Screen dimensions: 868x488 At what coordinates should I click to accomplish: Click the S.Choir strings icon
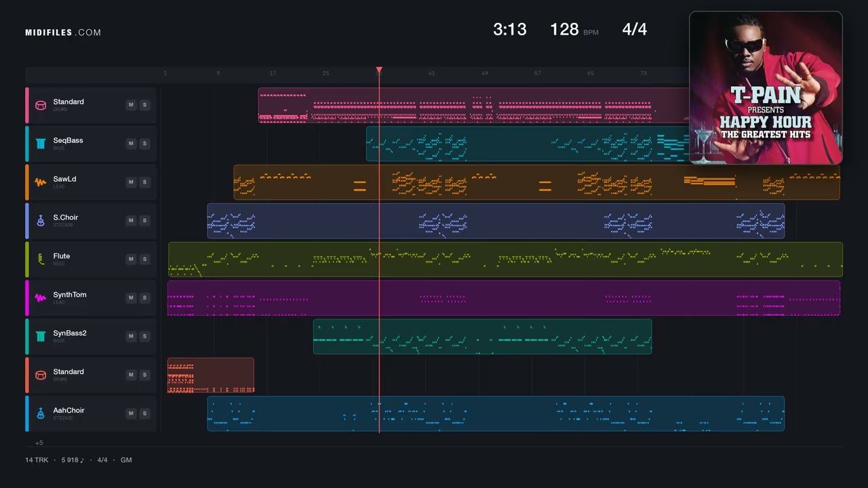click(x=41, y=221)
